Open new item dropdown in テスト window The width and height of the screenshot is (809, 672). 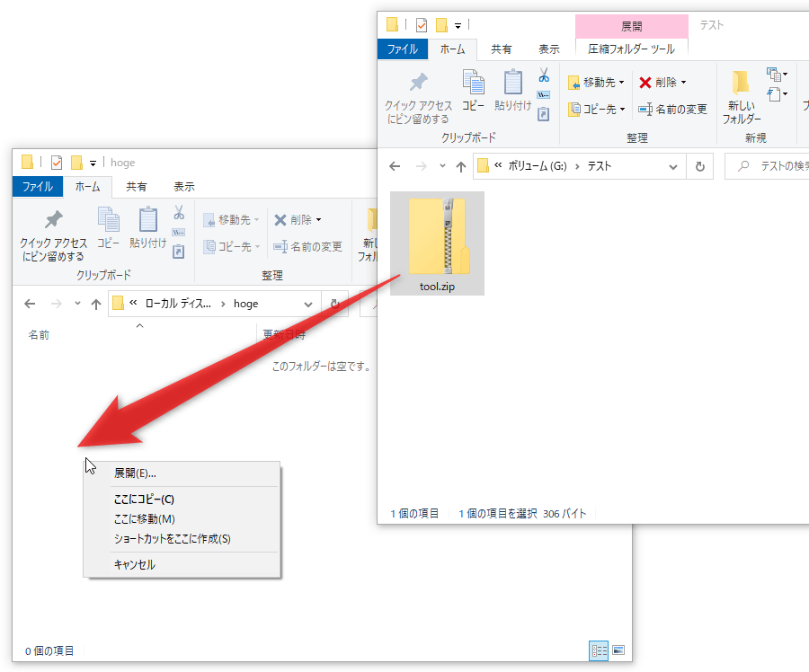(777, 75)
